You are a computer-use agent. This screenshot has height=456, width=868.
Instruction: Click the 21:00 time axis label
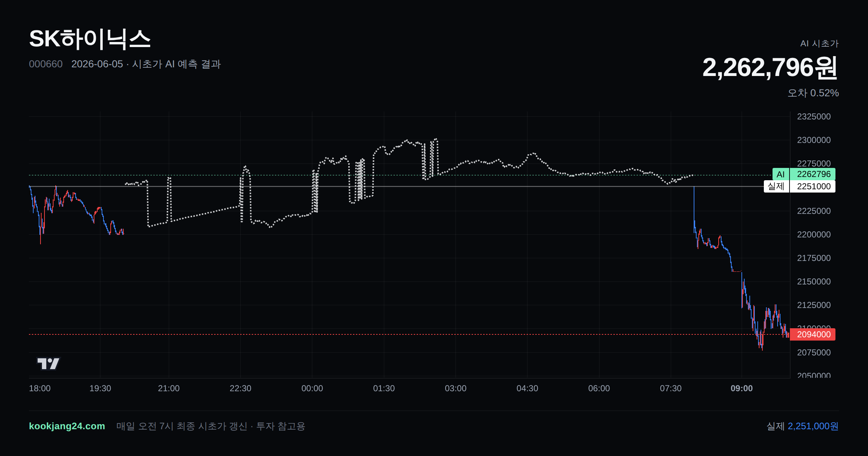169,388
